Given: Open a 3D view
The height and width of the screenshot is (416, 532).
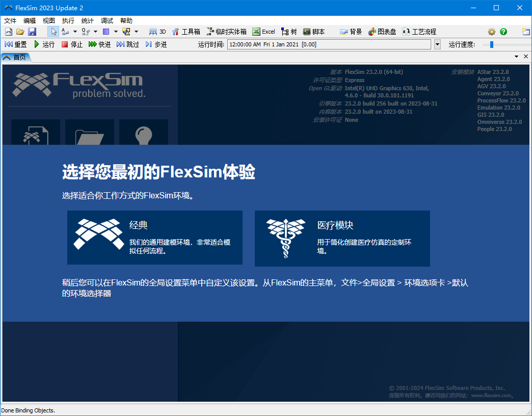Looking at the screenshot, I should 157,32.
